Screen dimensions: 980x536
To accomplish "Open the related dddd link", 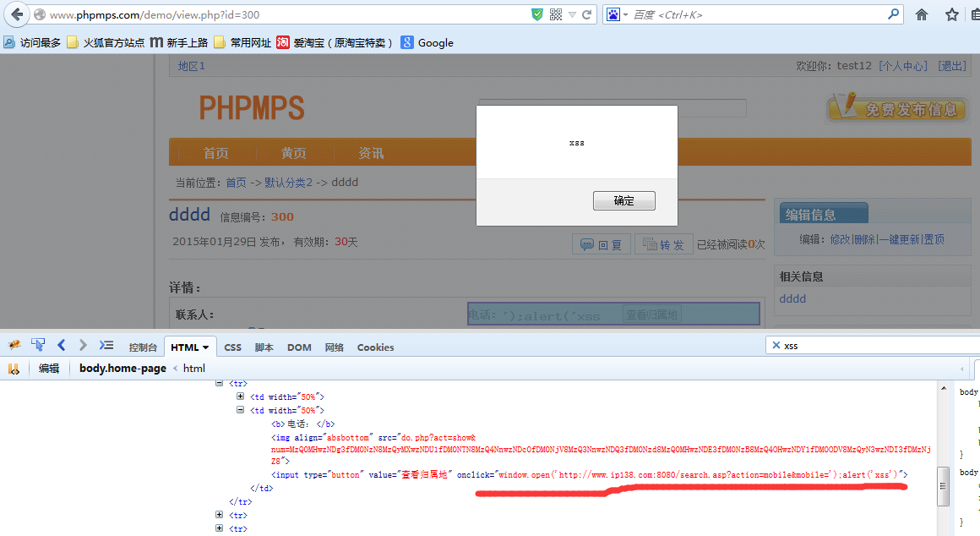I will point(792,299).
